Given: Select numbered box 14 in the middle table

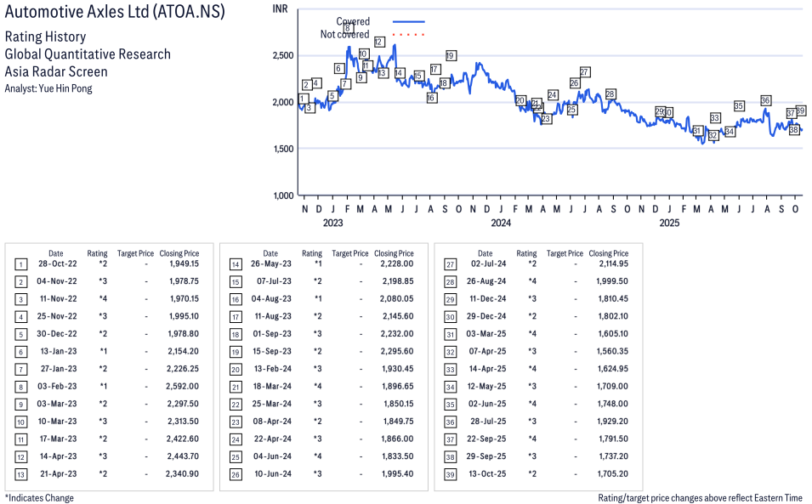Looking at the screenshot, I should tap(236, 264).
